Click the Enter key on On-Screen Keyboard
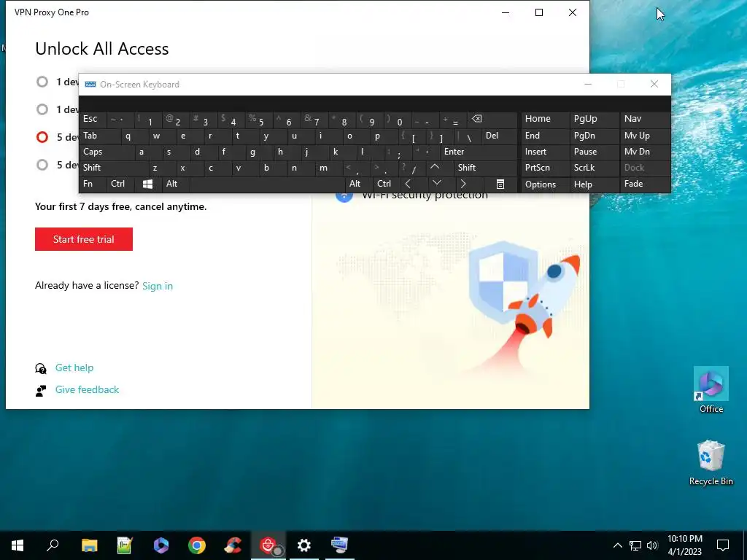Screen dimensions: 747x560 coord(478,152)
